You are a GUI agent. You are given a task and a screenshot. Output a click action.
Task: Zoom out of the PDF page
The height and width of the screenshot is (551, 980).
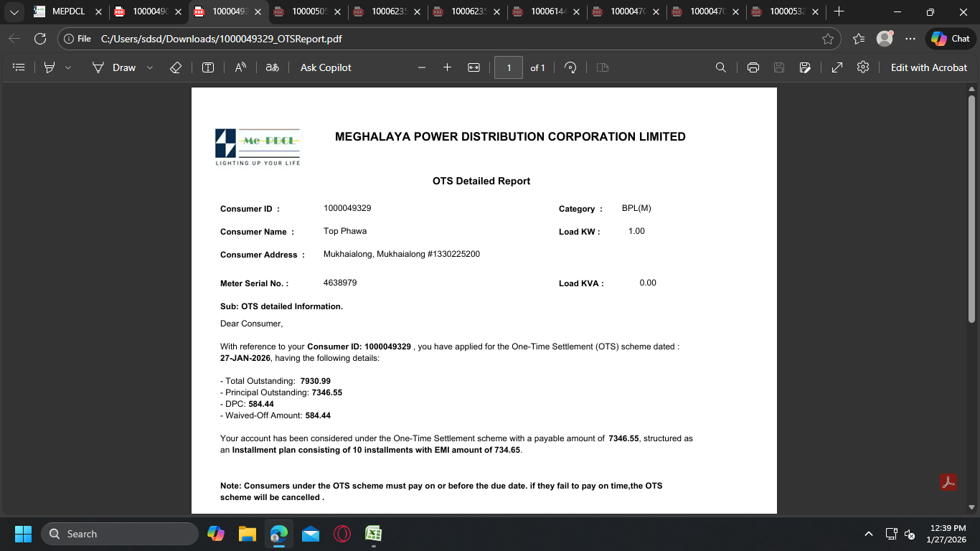pos(422,67)
